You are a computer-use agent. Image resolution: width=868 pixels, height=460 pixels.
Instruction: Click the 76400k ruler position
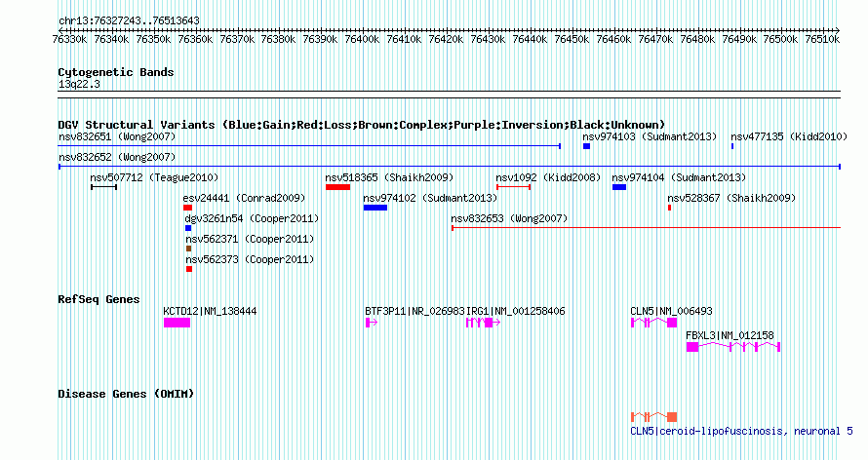click(362, 39)
